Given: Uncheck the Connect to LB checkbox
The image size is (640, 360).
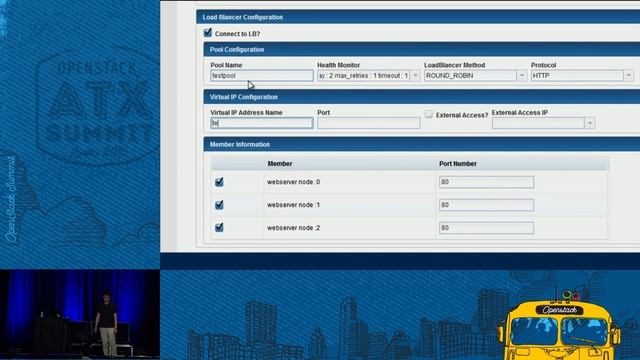Looking at the screenshot, I should click(208, 32).
